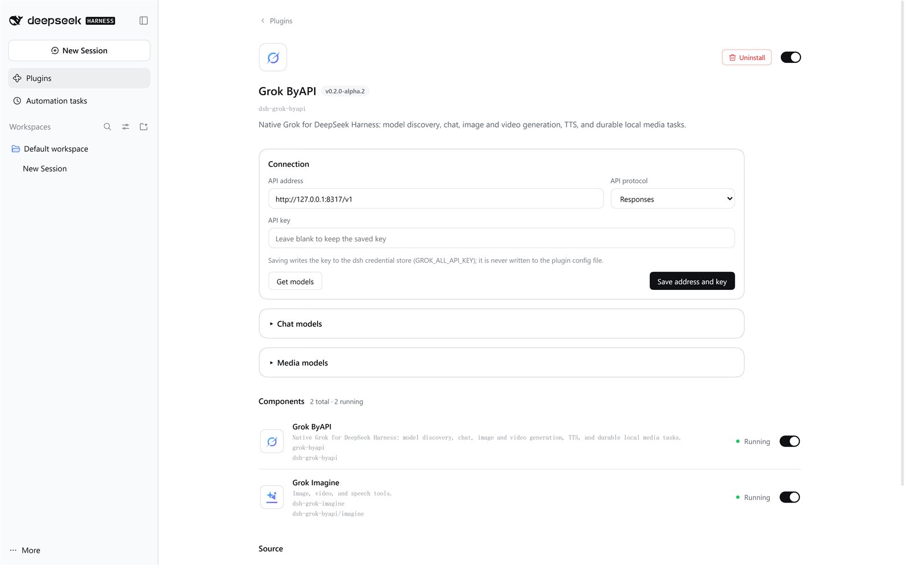Click the Get models button
The width and height of the screenshot is (924, 585).
(x=295, y=281)
